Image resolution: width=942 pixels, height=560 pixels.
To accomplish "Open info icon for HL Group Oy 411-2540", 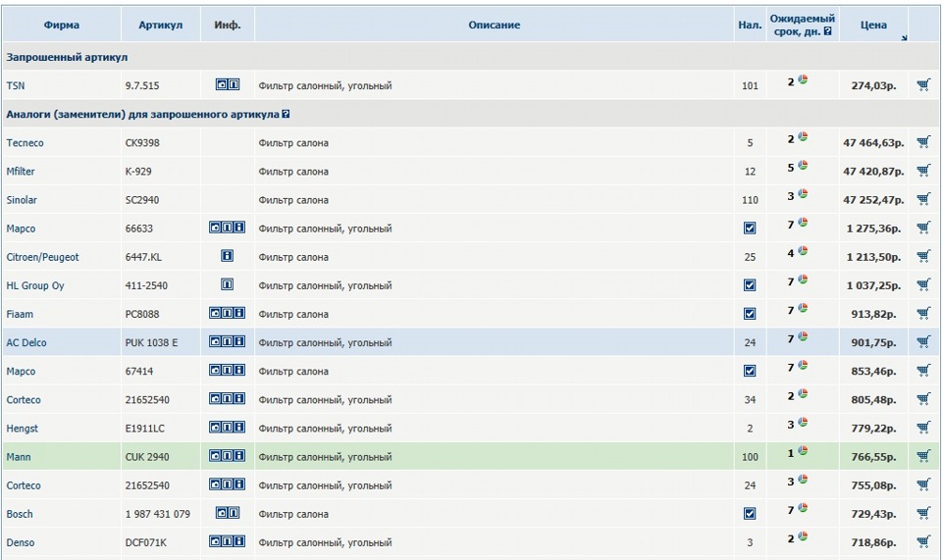I will [x=227, y=284].
